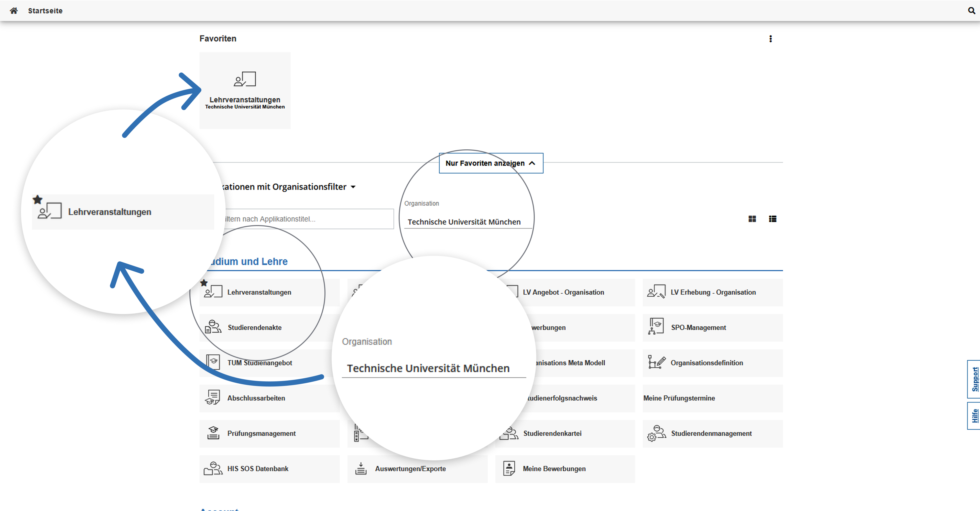Open Auswertungen/Exporte application icon
The height and width of the screenshot is (511, 980).
click(361, 469)
